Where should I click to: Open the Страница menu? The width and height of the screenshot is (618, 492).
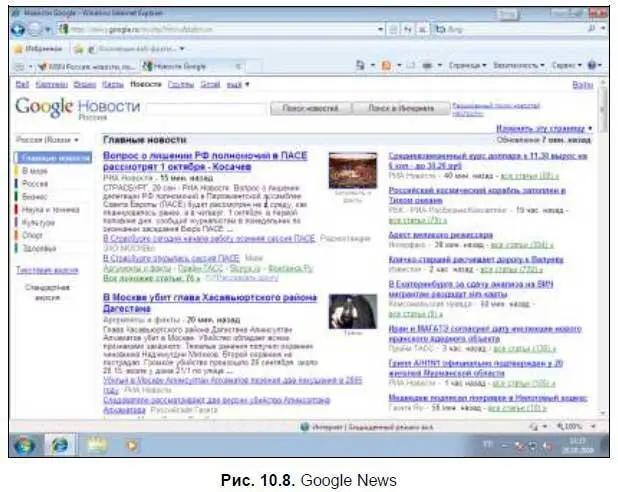click(x=467, y=65)
